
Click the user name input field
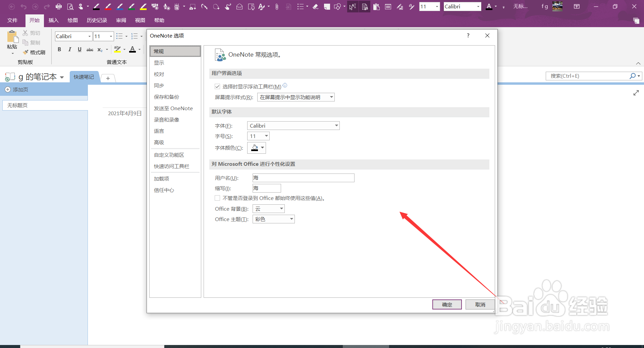pyautogui.click(x=303, y=178)
